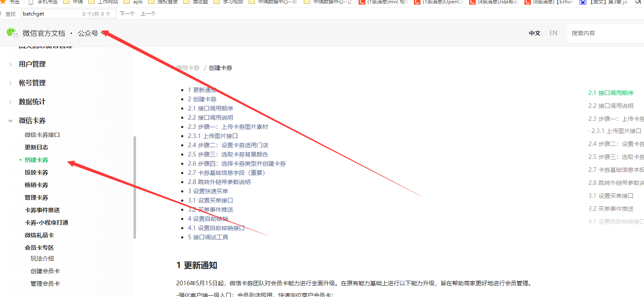This screenshot has width=644, height=297.
Task: Expand 用户管理 with its chevron
Action: [x=10, y=64]
